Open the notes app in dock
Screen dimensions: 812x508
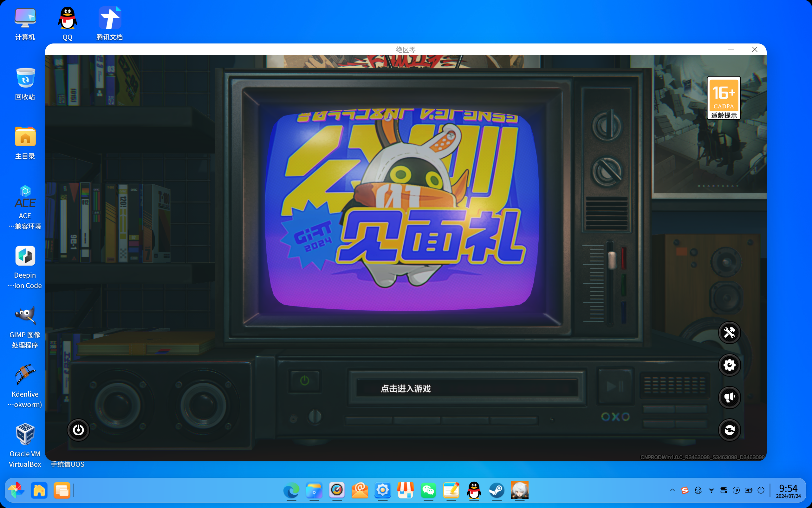tap(451, 490)
